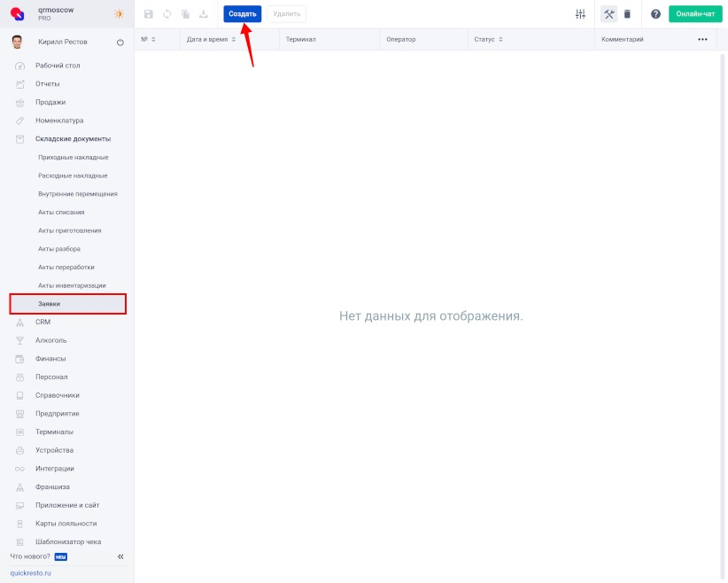
Task: Select Приходные накладные item
Action: pyautogui.click(x=74, y=158)
